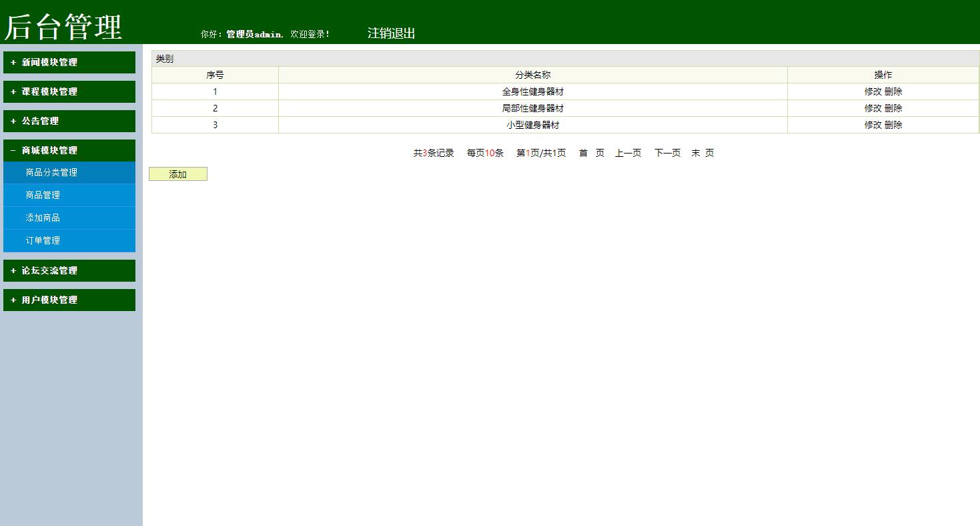980x526 pixels.
Task: Click 删除 for 局部性健身器材 category
Action: pyautogui.click(x=893, y=107)
